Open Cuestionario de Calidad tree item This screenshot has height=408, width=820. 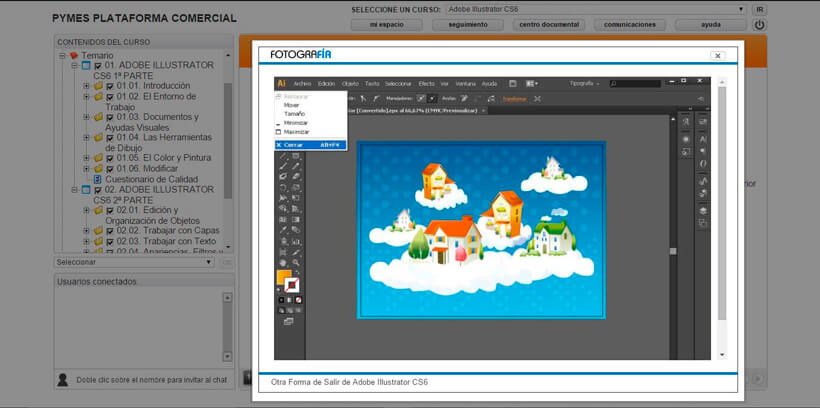click(x=152, y=179)
